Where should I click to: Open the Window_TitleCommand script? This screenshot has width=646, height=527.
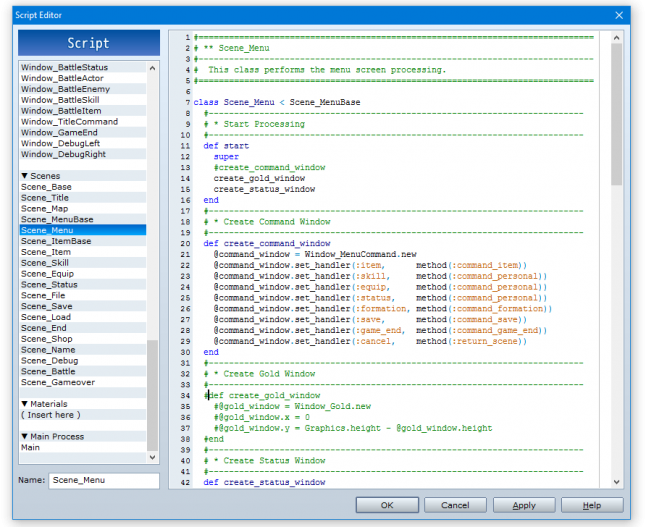point(69,122)
